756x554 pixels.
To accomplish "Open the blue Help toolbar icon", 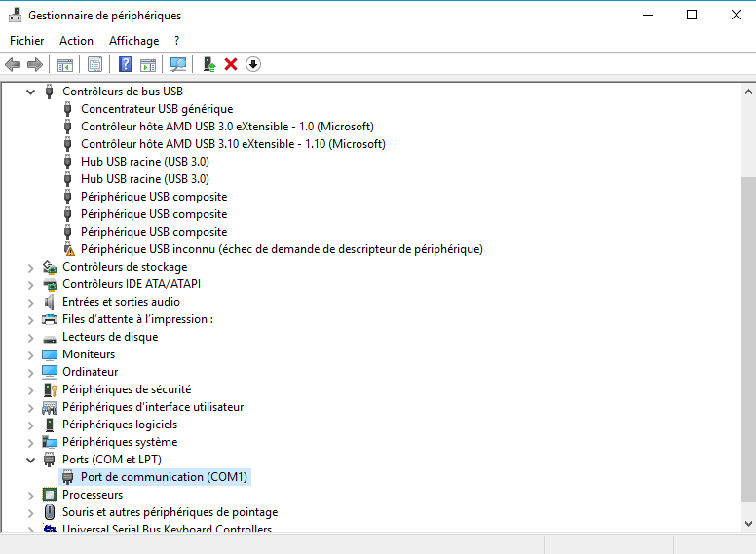I will coord(126,64).
